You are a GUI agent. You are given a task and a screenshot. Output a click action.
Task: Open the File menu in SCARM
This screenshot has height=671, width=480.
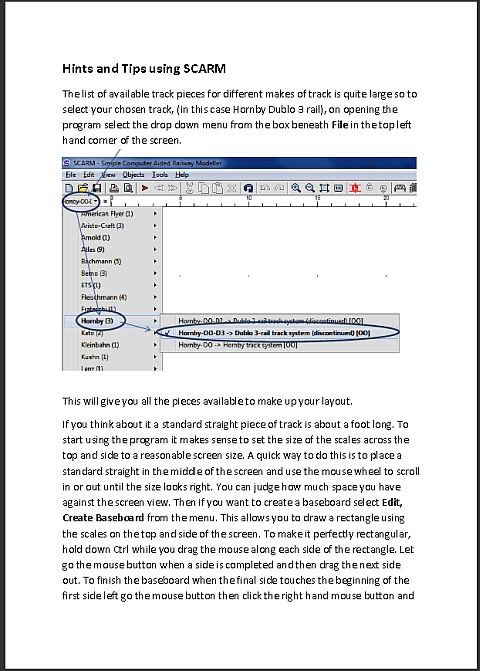tap(71, 175)
